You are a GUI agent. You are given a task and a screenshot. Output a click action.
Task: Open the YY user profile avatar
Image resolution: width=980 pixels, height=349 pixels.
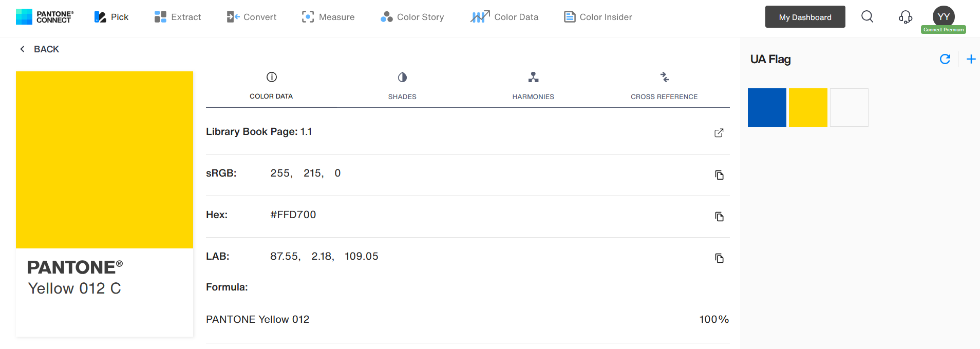point(944,16)
